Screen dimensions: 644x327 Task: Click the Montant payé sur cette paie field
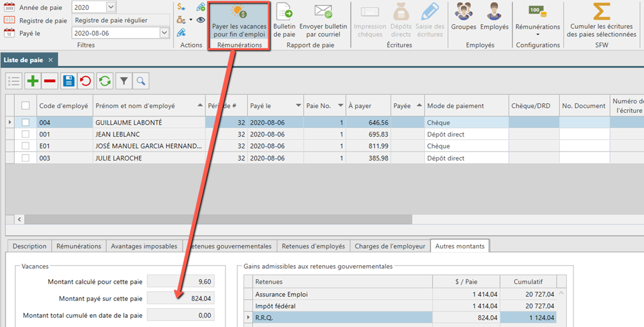pos(181,298)
